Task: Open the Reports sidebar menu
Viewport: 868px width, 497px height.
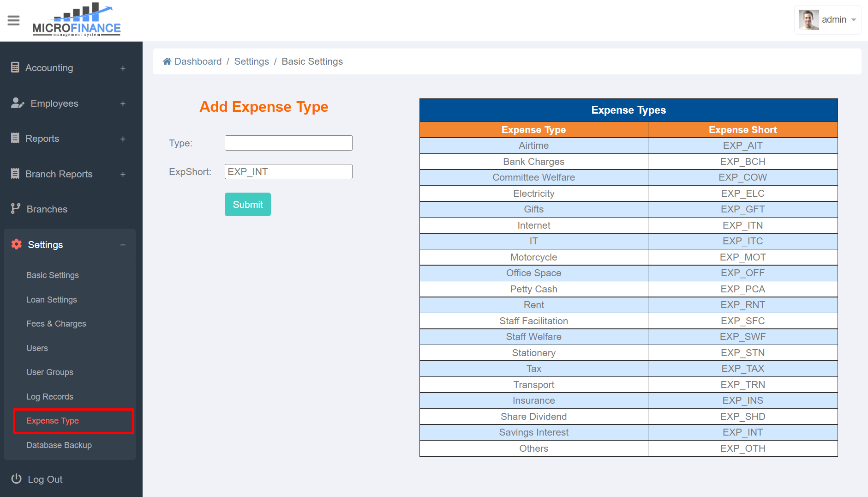Action: click(70, 139)
